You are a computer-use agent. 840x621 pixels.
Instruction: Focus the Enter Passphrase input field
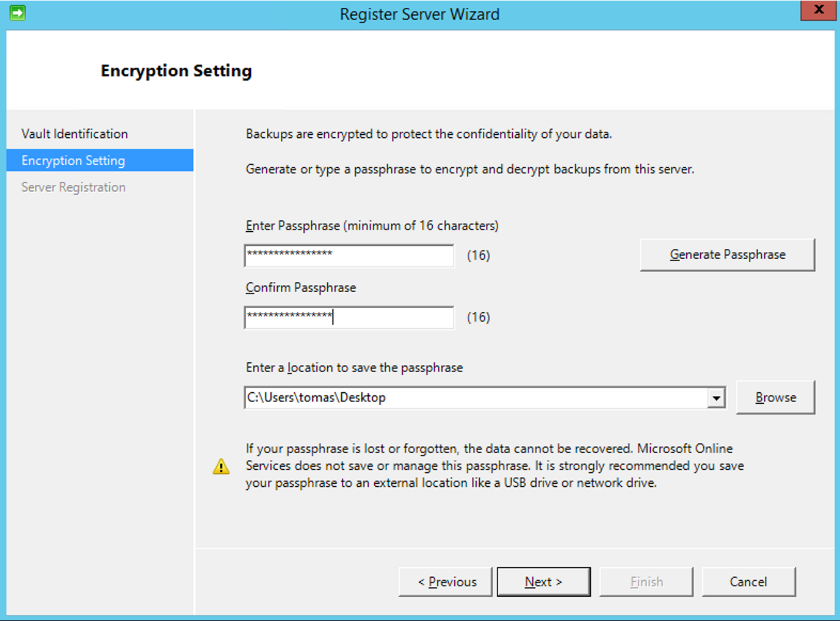pyautogui.click(x=349, y=256)
